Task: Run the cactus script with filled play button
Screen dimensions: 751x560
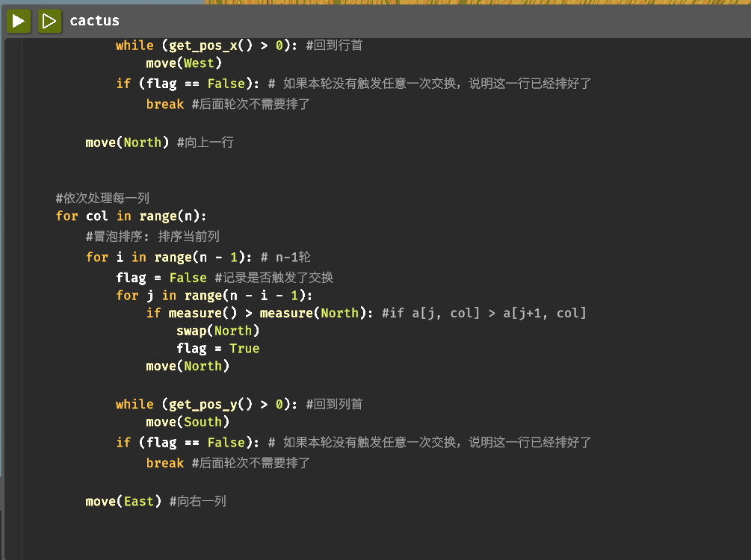Action: 19,21
